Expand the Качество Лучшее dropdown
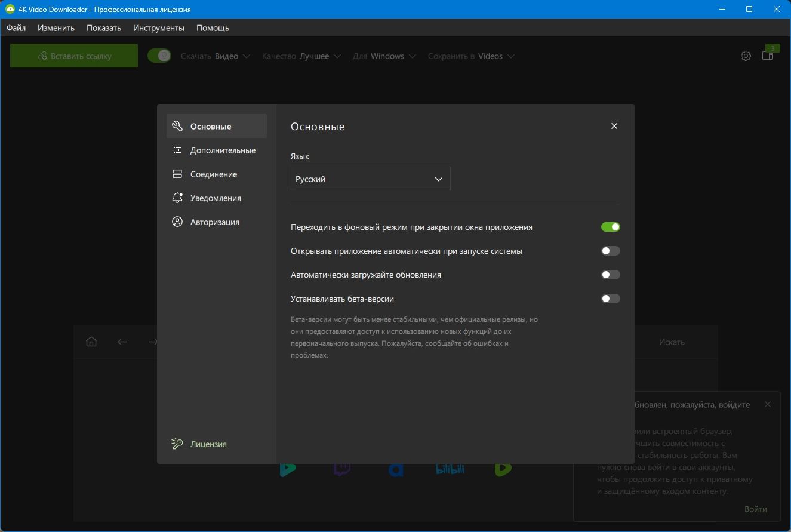 tap(301, 56)
